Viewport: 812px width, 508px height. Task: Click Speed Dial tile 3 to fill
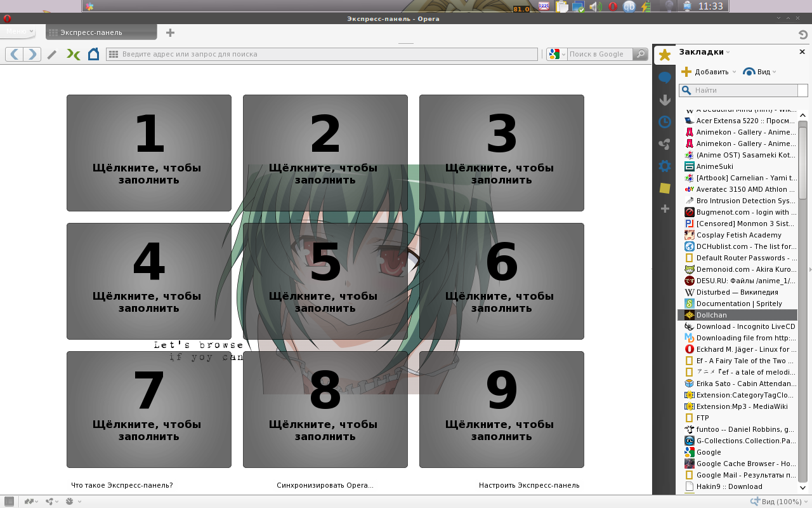[502, 153]
